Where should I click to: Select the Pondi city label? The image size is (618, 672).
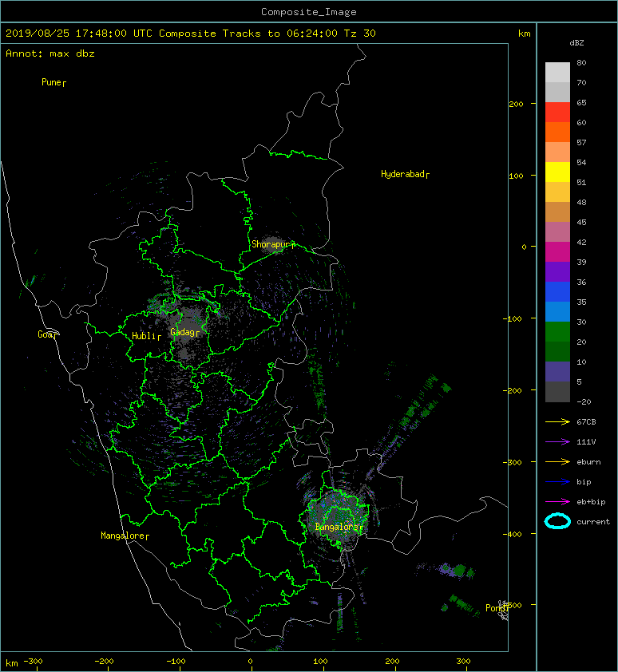click(x=497, y=608)
